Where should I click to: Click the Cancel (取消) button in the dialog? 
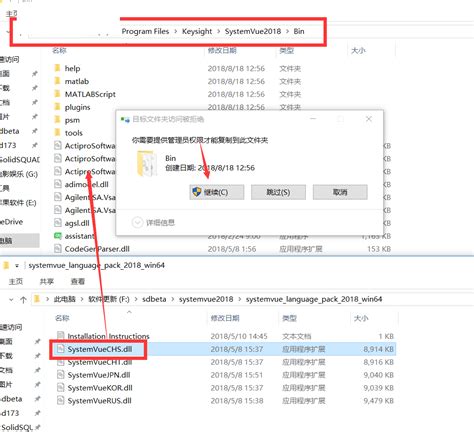340,192
